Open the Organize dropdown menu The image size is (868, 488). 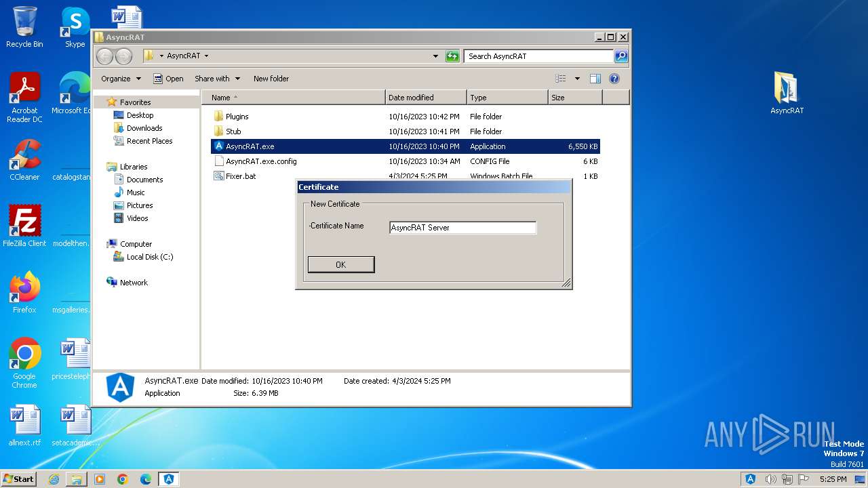point(121,79)
